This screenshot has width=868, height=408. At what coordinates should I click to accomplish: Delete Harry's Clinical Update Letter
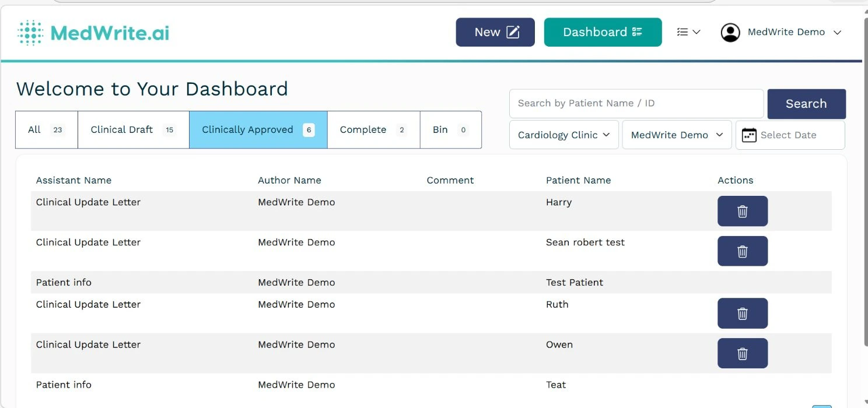coord(742,211)
